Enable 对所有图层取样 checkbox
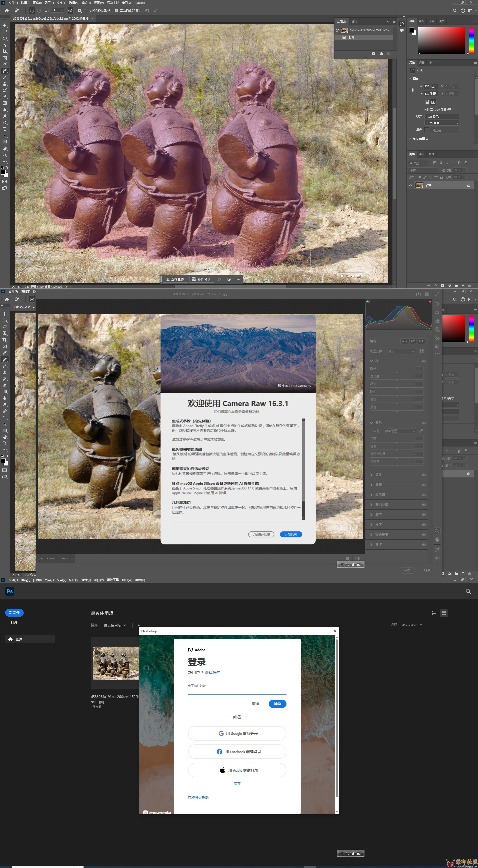This screenshot has width=478, height=868. [x=86, y=11]
